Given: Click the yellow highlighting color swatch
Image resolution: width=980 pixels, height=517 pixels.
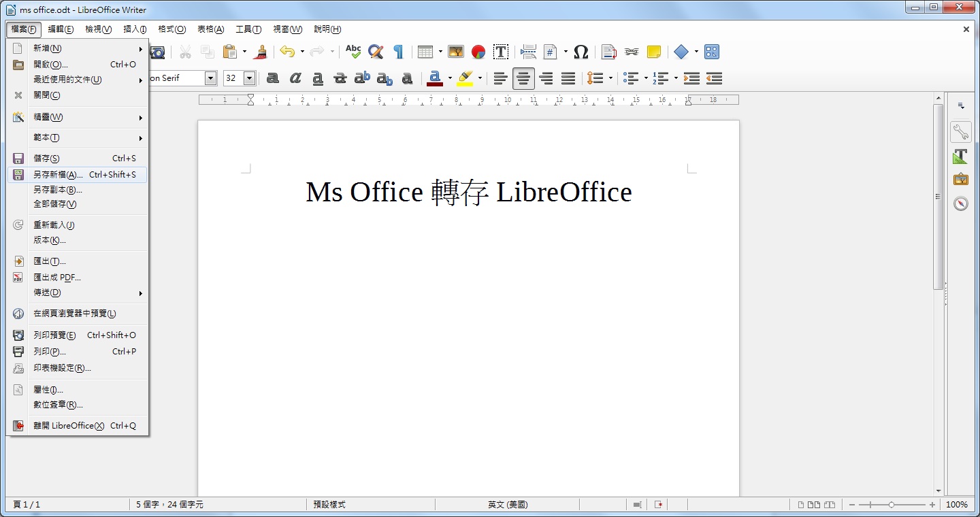Looking at the screenshot, I should [465, 78].
